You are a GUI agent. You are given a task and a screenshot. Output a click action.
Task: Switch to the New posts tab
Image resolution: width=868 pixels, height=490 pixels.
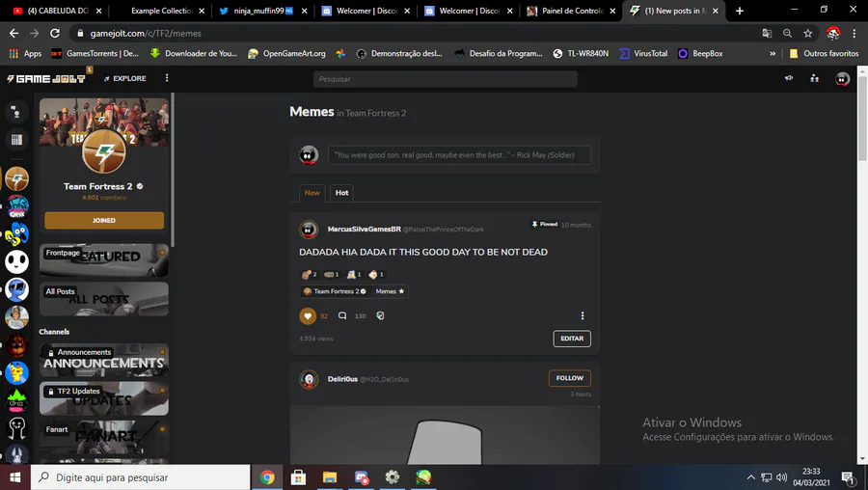312,193
